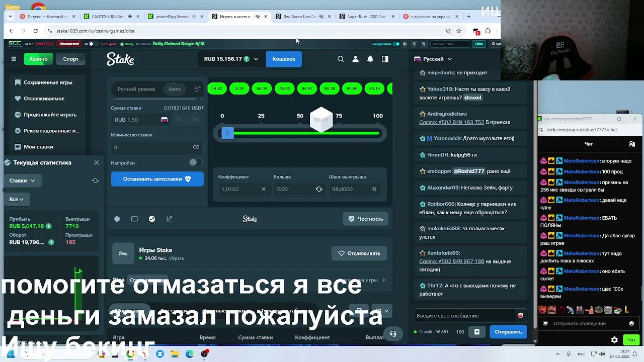Click the green Чат button in Kick
Image resolution: width=644 pixels, height=362 pixels.
click(631, 340)
